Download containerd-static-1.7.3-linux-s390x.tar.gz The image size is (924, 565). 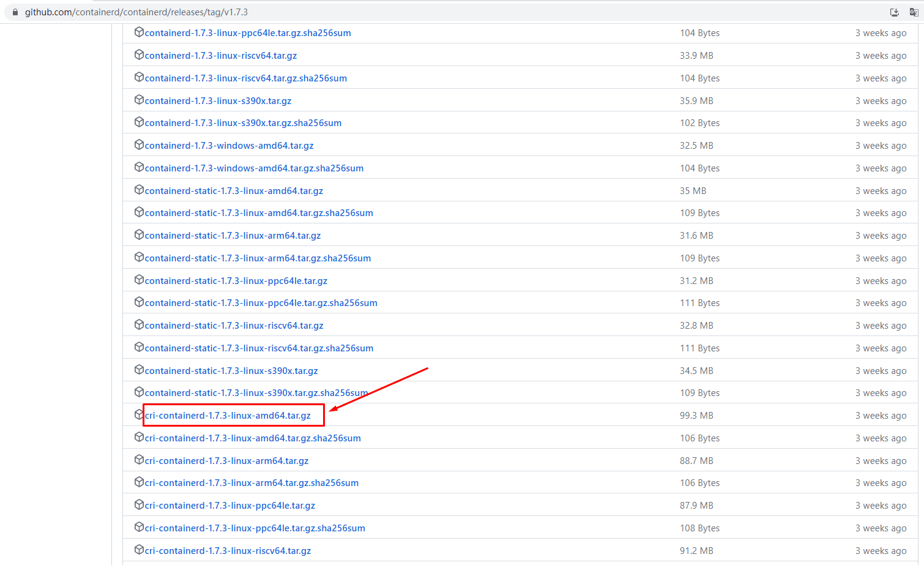click(231, 371)
